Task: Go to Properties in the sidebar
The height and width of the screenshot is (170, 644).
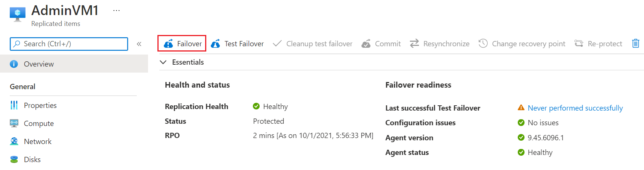Action: [40, 105]
